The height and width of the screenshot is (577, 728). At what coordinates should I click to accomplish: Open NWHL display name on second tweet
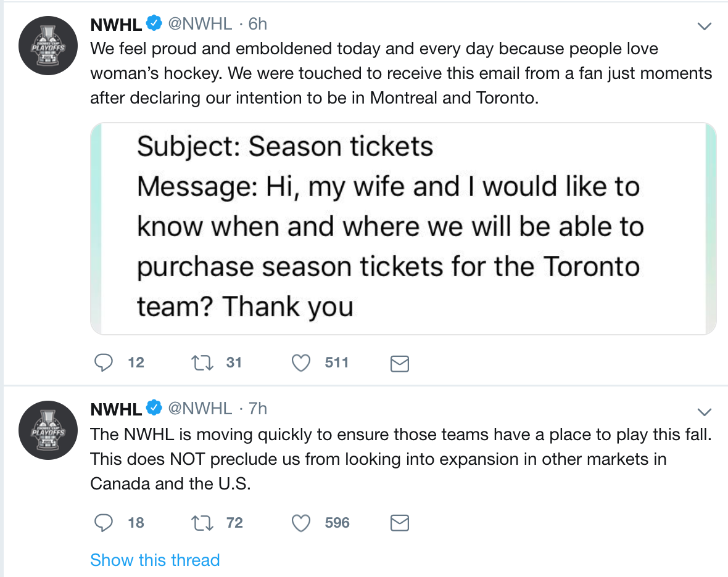click(x=116, y=409)
